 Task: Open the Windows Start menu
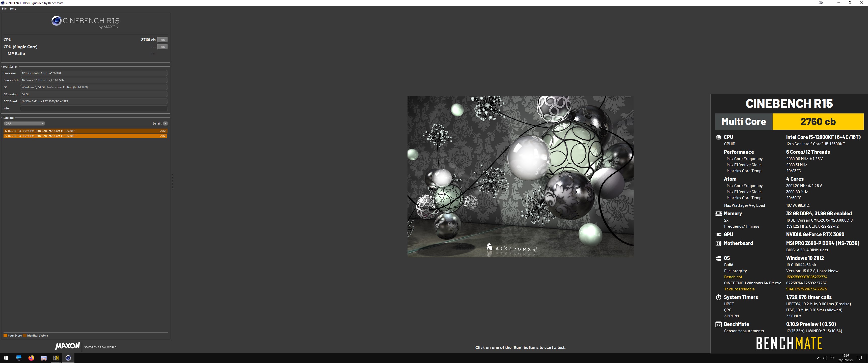6,358
